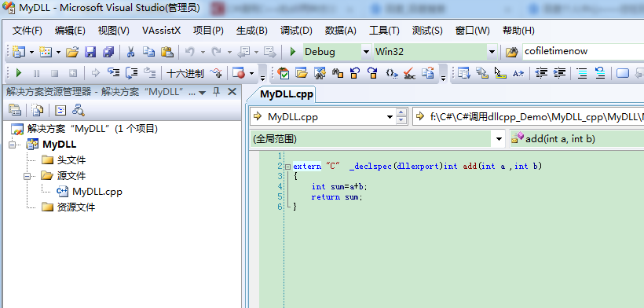Start debugging with green arrow beside Debug

293,52
